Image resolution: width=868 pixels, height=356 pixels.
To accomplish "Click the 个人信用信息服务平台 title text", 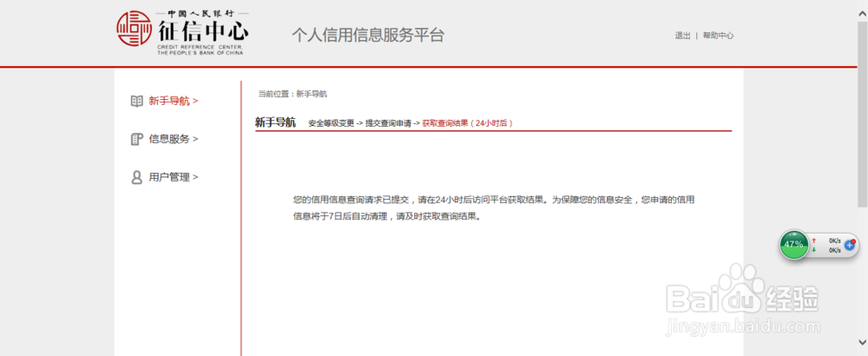I will [x=368, y=35].
